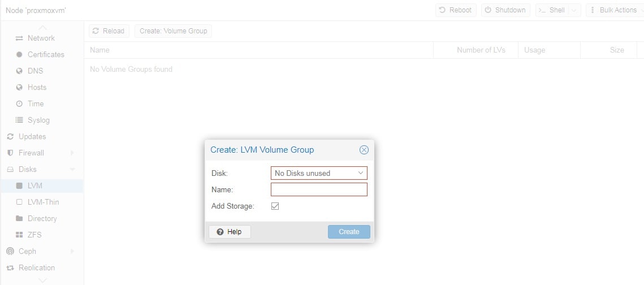Click the Create button in dialog
This screenshot has width=644, height=285.
click(349, 232)
